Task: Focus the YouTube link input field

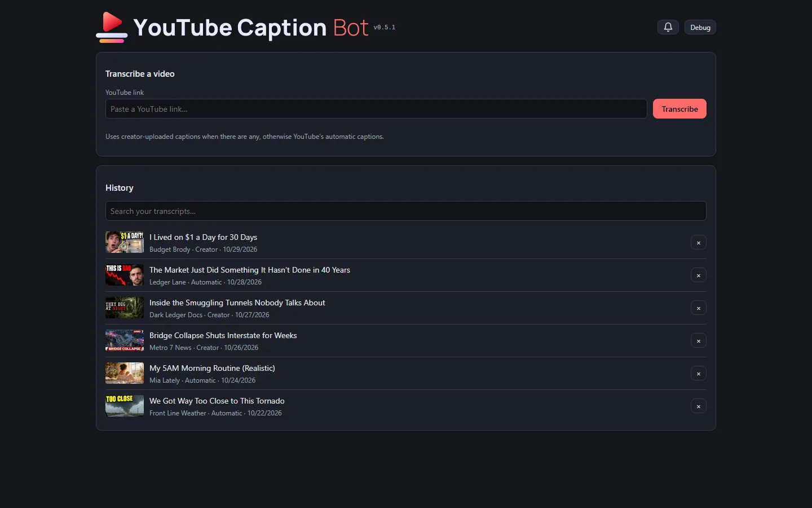Action: [x=376, y=109]
